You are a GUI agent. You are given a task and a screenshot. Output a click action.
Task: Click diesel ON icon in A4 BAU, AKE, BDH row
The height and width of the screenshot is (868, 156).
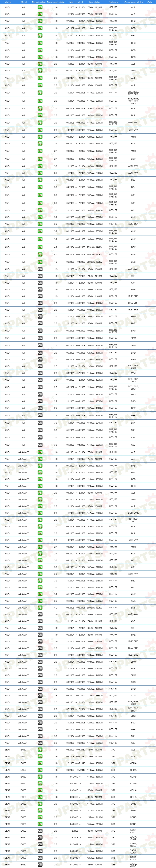point(40,366)
